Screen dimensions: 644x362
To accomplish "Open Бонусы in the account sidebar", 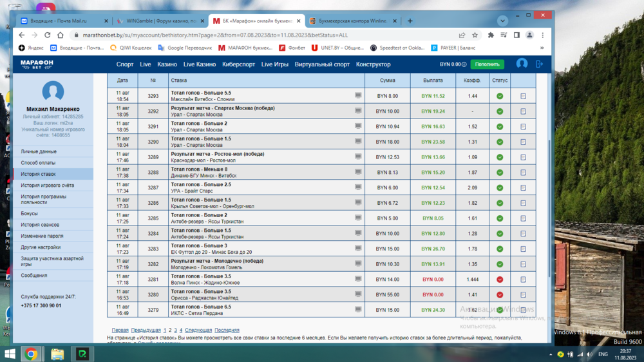I will click(30, 213).
